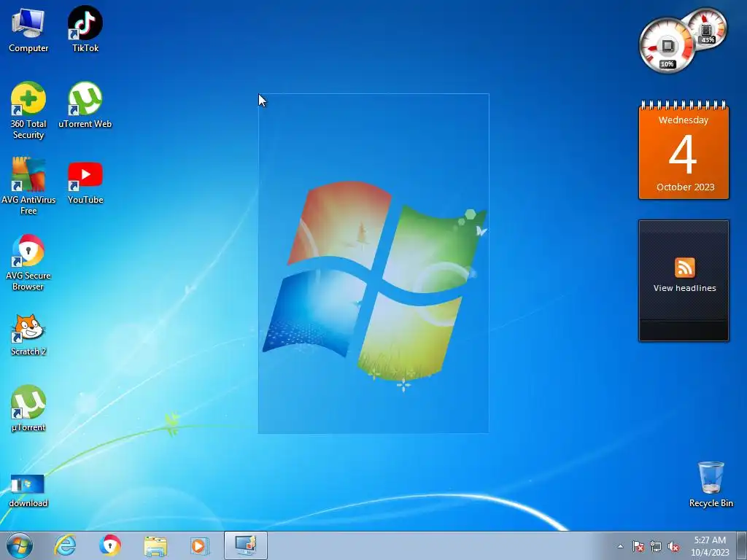
Task: Click October 2023 on calendar gadget
Action: (x=686, y=187)
